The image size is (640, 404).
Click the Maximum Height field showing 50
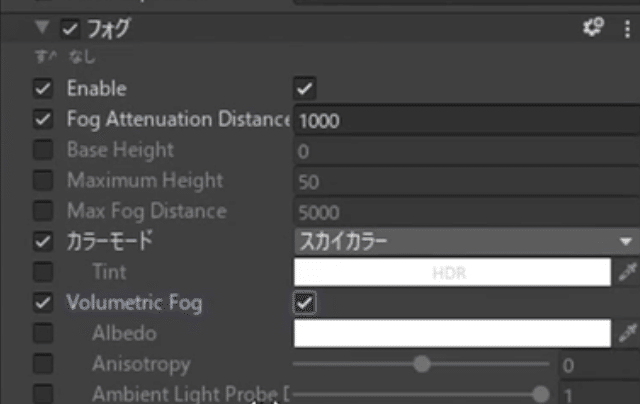[x=467, y=182]
